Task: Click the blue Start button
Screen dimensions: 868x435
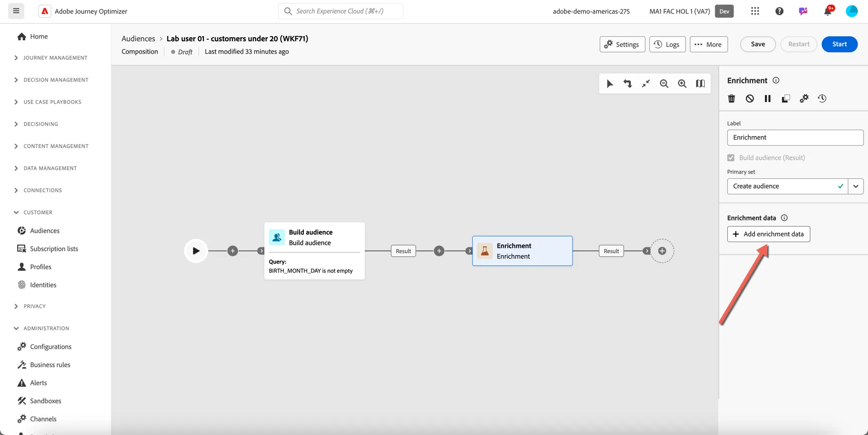Action: (839, 44)
